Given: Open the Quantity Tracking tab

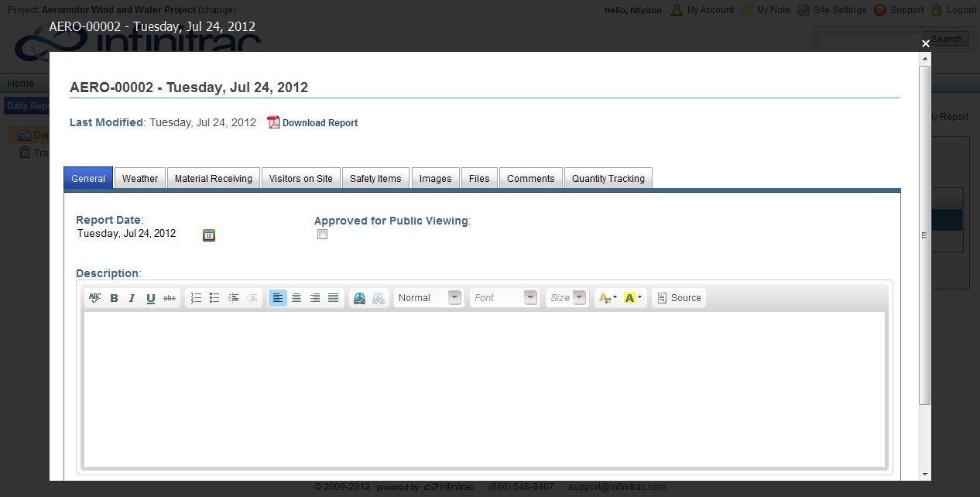Looking at the screenshot, I should [x=608, y=179].
